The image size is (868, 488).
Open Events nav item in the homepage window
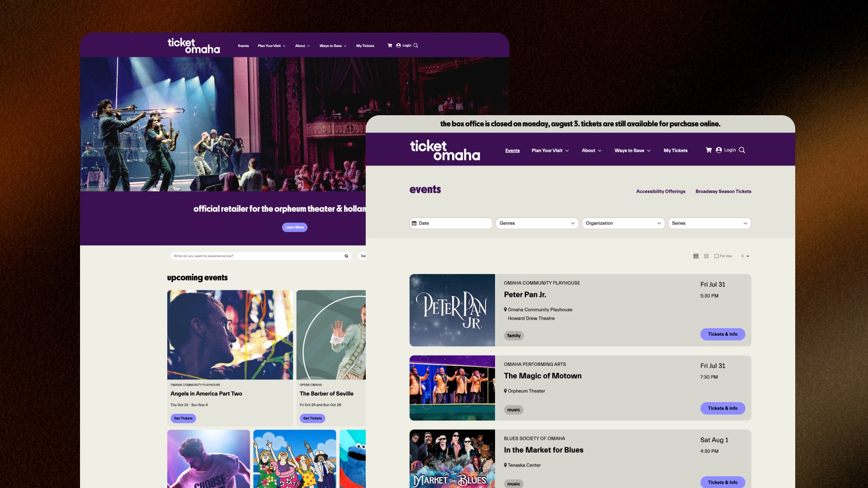(x=243, y=46)
